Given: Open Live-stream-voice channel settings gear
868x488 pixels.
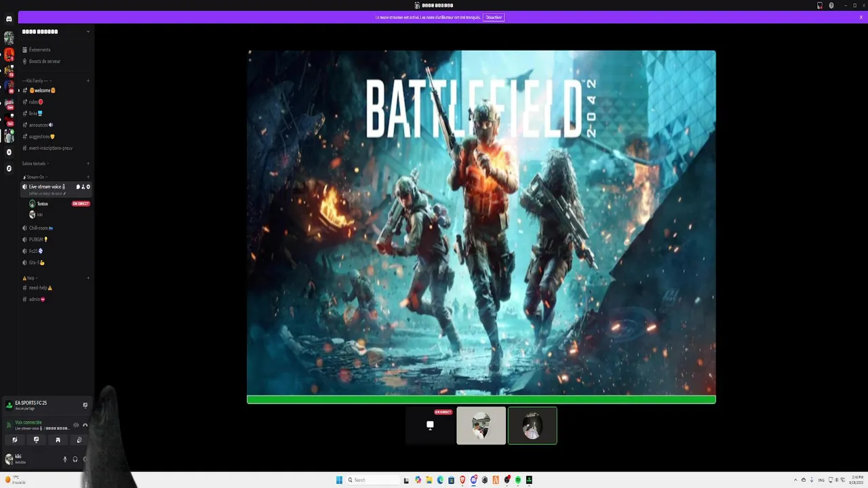Looking at the screenshot, I should click(x=88, y=186).
